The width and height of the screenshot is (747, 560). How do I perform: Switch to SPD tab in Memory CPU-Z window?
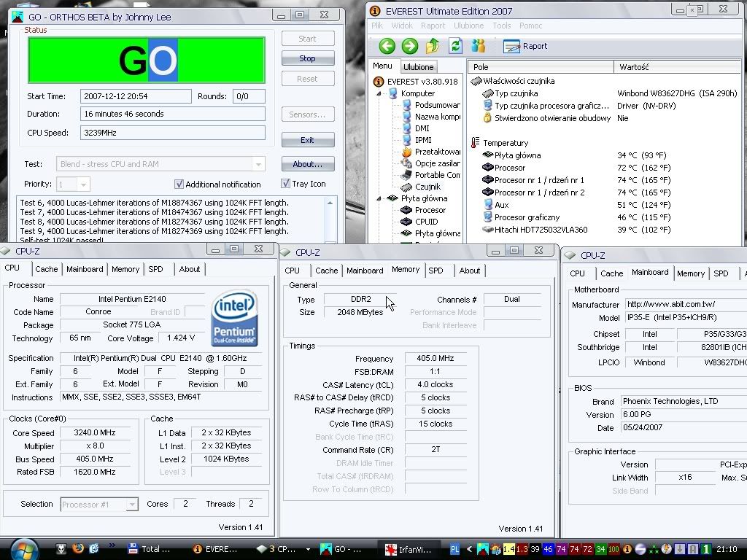click(436, 271)
